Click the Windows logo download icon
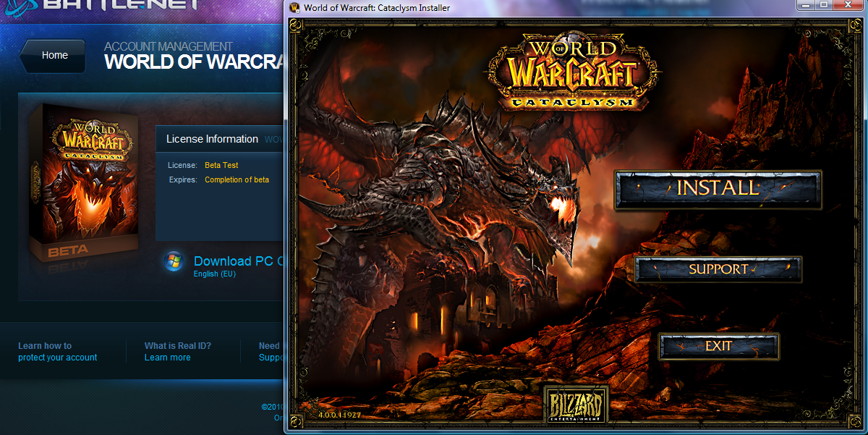868x435 pixels. (174, 262)
